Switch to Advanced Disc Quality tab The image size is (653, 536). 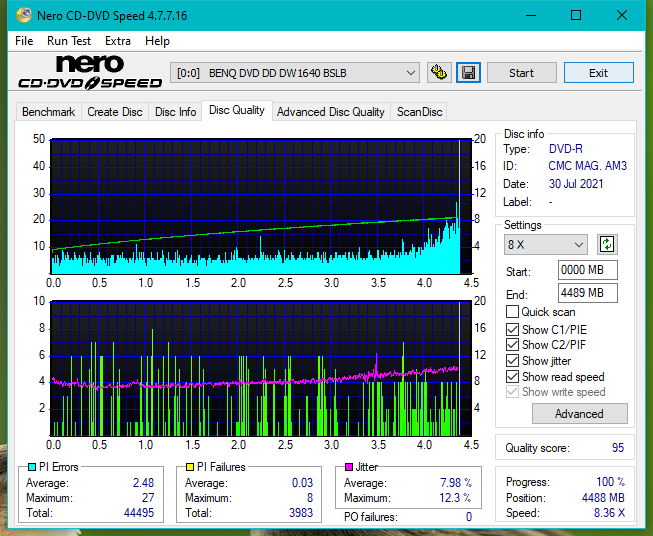point(331,112)
